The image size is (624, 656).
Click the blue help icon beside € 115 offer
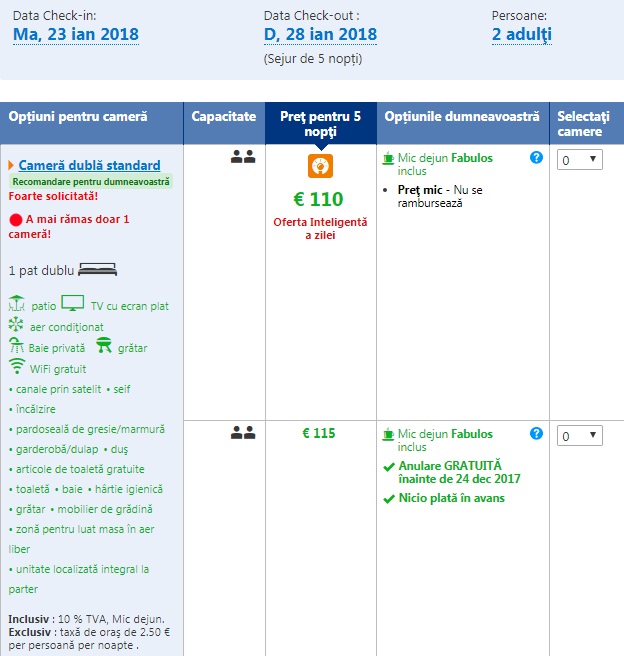point(536,434)
